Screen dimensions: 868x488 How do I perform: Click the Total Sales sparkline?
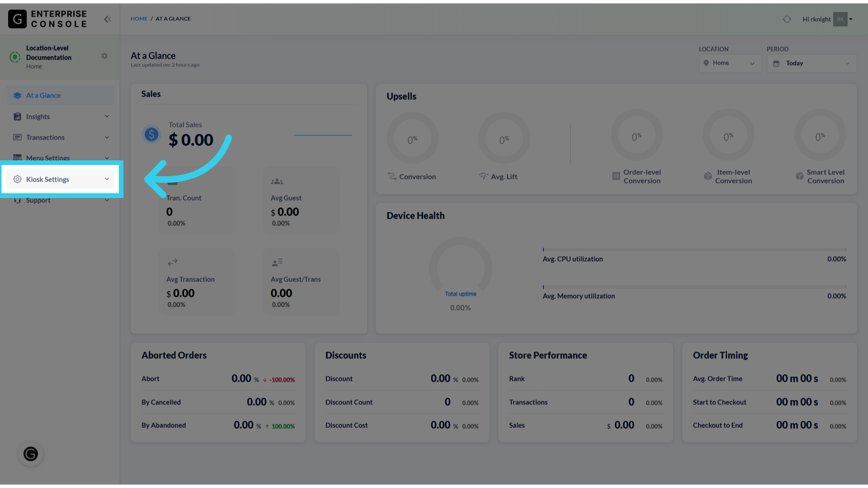point(322,135)
